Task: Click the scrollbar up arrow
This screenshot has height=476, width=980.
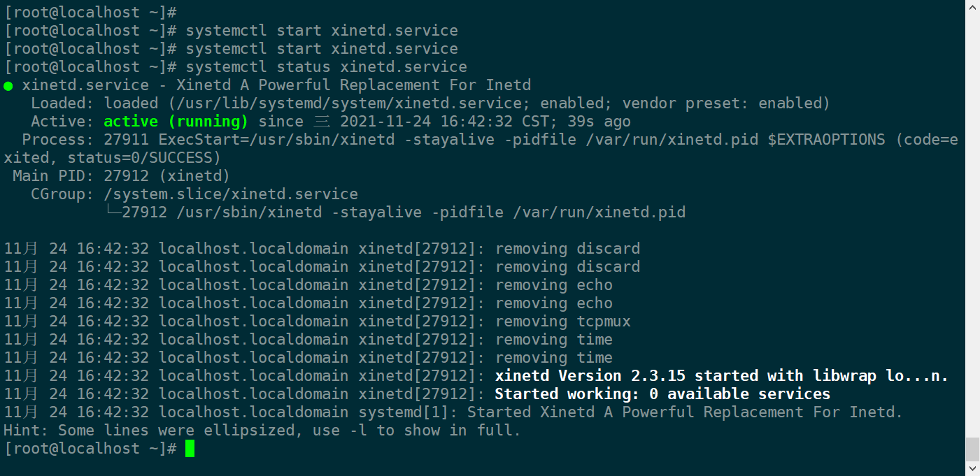Action: coord(972,7)
